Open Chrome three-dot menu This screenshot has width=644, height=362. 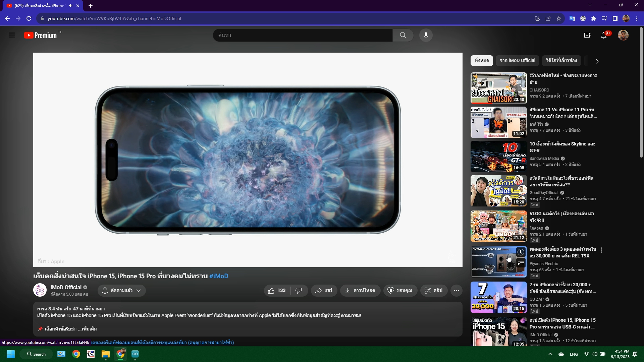637,18
